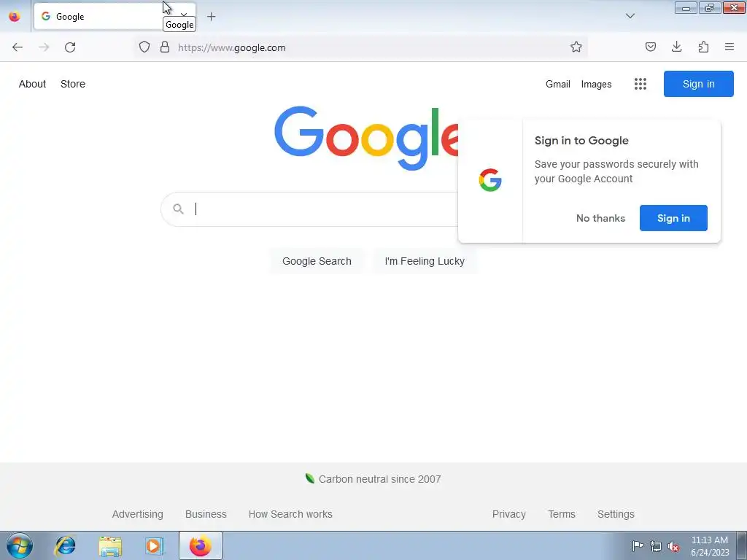Open Action Center flag tray icon
Viewport: 747px width, 560px height.
(638, 545)
